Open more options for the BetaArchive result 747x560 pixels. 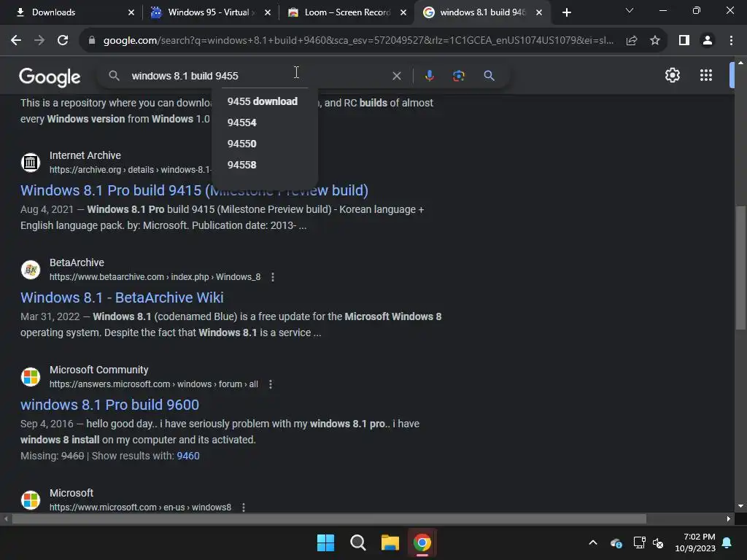[x=273, y=277]
